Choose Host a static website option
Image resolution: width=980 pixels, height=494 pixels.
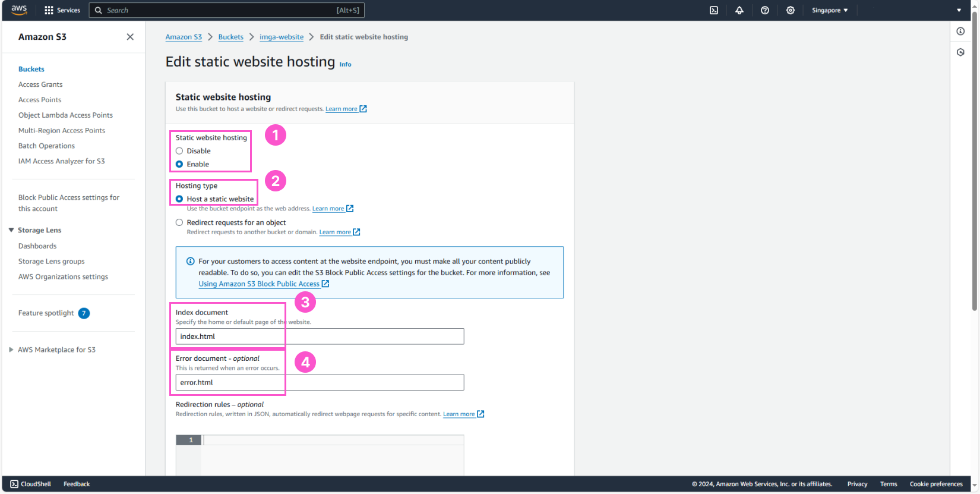179,199
